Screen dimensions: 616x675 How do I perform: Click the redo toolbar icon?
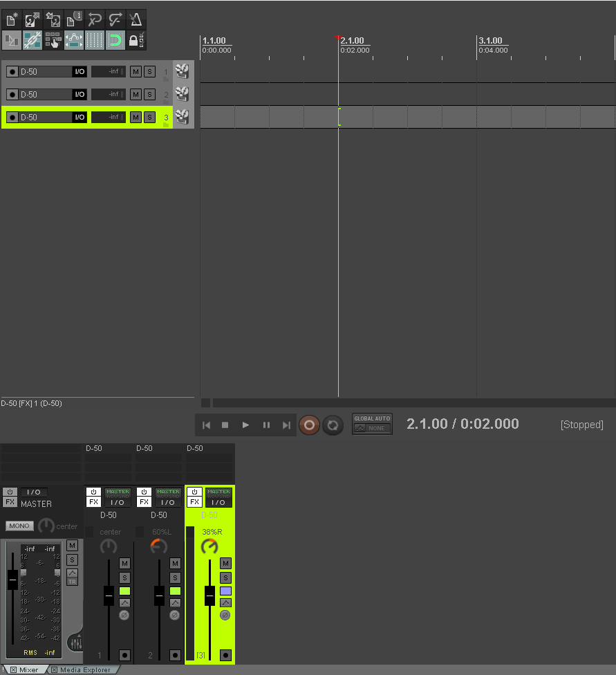(x=115, y=19)
